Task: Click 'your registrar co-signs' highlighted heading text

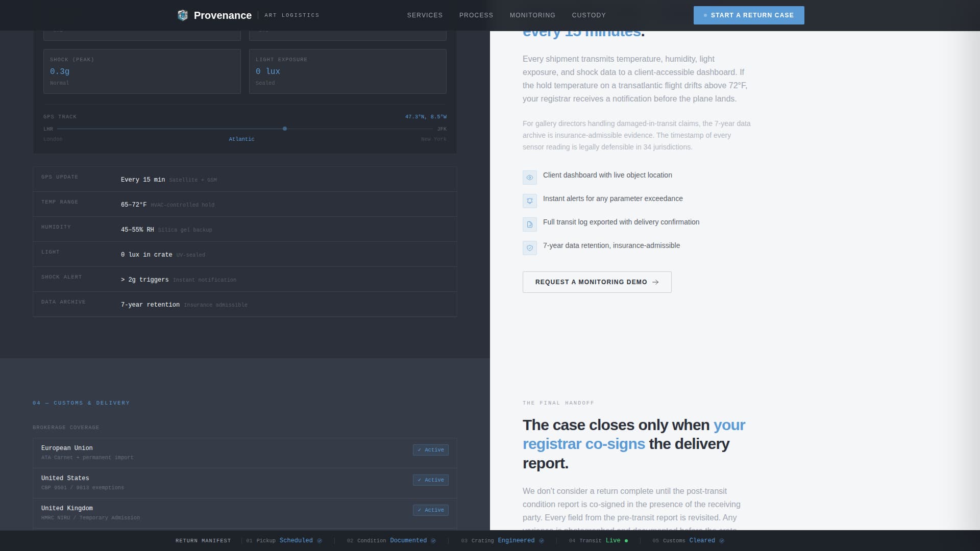Action: (x=634, y=435)
